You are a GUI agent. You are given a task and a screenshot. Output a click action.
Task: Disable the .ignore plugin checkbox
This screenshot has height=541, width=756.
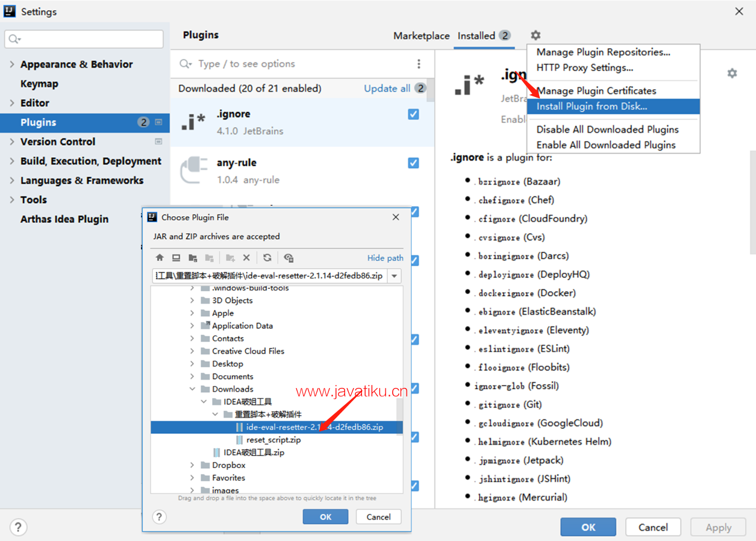pyautogui.click(x=413, y=114)
